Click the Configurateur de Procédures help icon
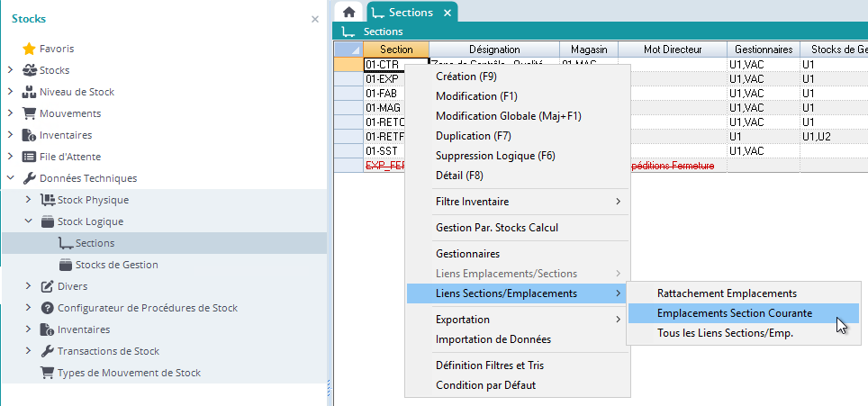The height and width of the screenshot is (406, 868). (x=47, y=308)
